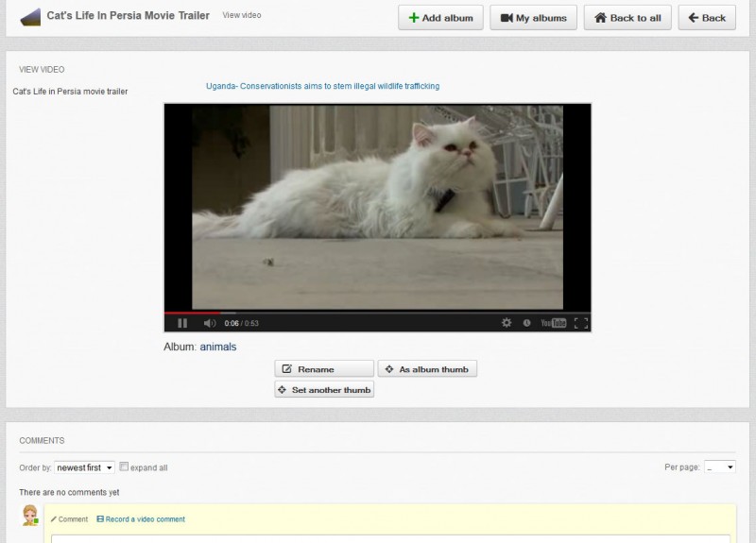Open Uganda Conservationists video title link
Image resolution: width=756 pixels, height=543 pixels.
tap(322, 86)
